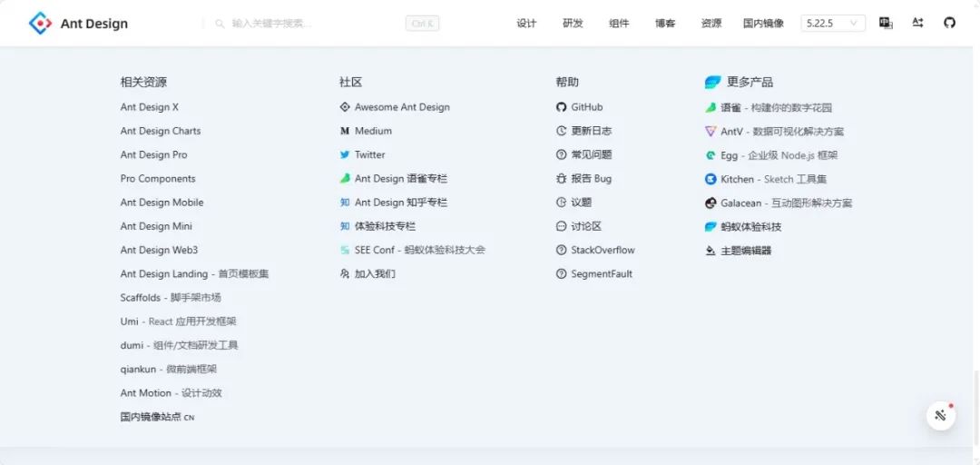Image resolution: width=980 pixels, height=465 pixels.
Task: Open the 5.22.5 version dropdown
Action: 833,23
